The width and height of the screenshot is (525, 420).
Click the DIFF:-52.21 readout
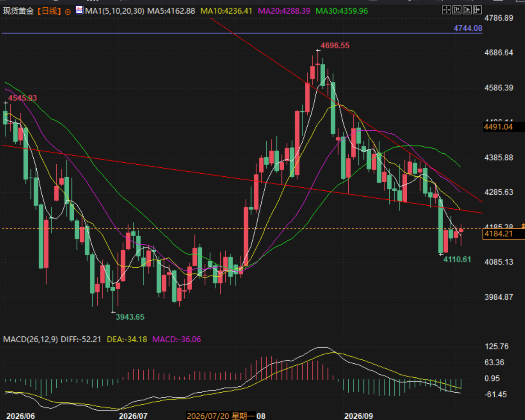pyautogui.click(x=81, y=339)
